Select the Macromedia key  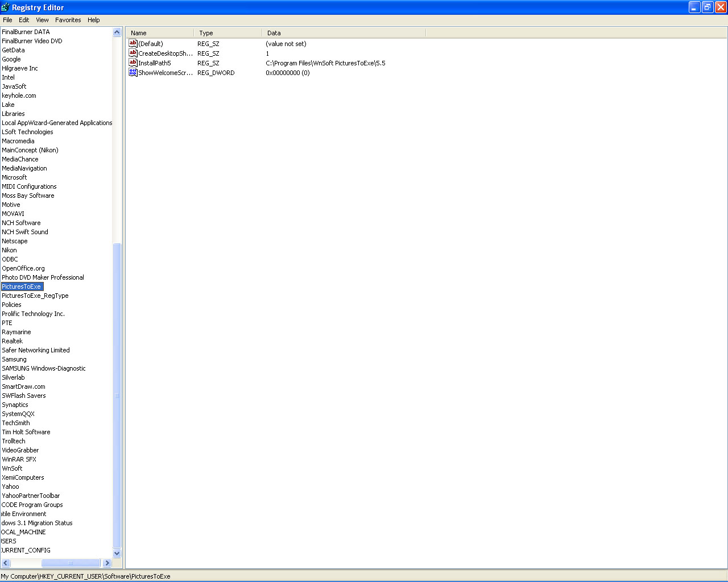(18, 141)
